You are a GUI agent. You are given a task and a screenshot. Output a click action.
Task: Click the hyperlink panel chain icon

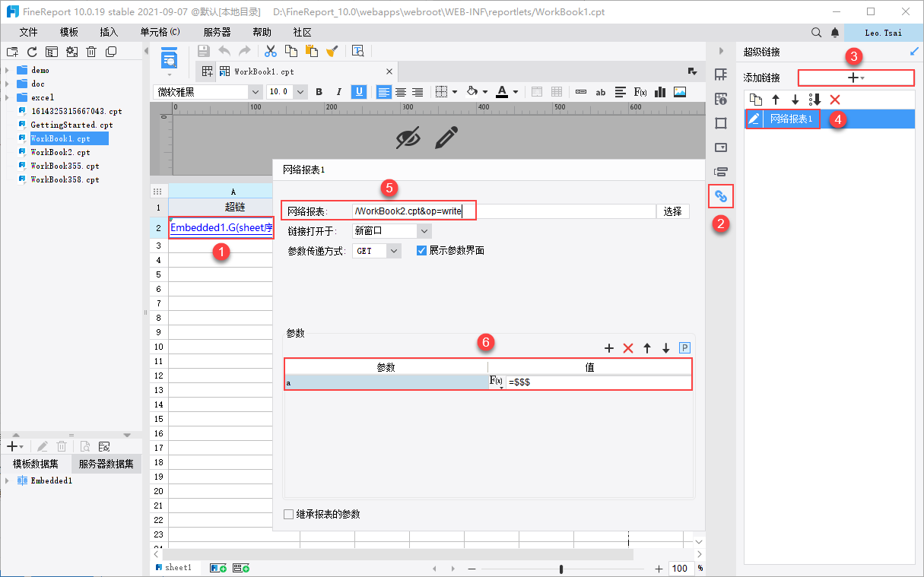pyautogui.click(x=721, y=196)
